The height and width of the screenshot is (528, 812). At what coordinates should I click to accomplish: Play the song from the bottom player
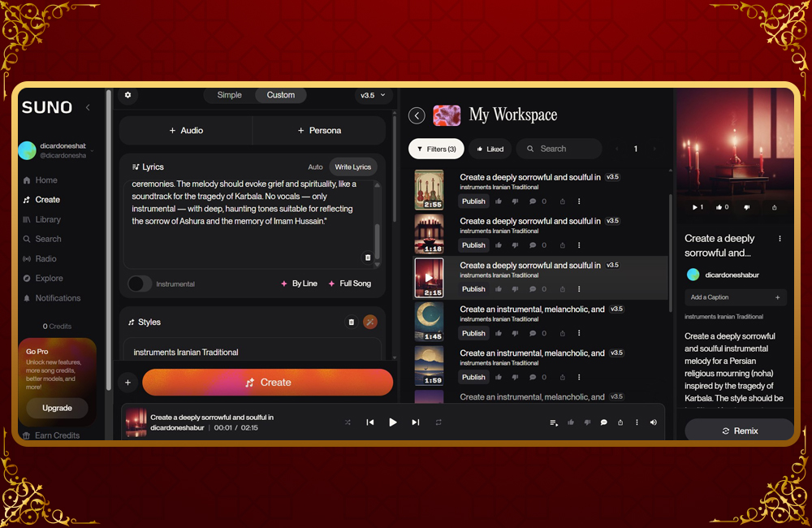pyautogui.click(x=393, y=422)
